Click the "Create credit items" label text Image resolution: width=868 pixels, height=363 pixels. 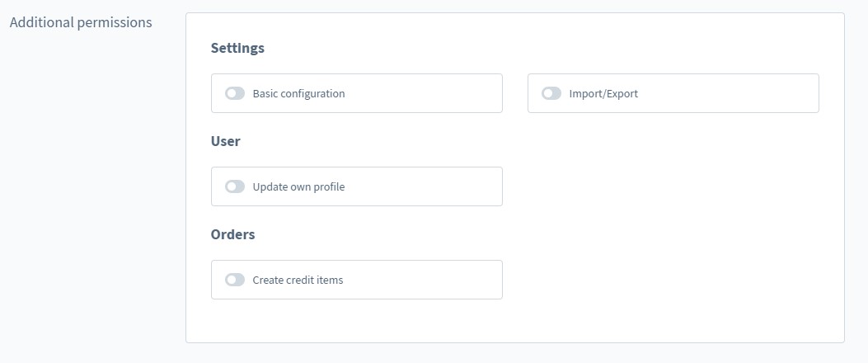298,280
